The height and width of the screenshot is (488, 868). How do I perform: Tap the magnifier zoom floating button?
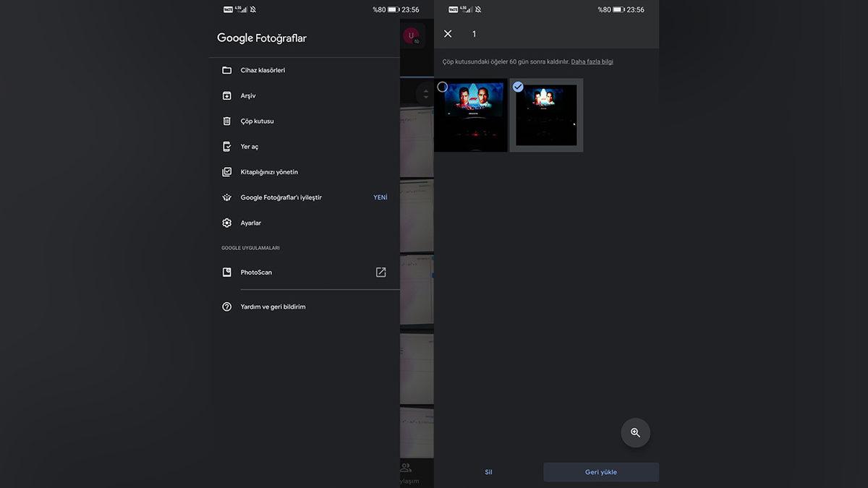635,432
